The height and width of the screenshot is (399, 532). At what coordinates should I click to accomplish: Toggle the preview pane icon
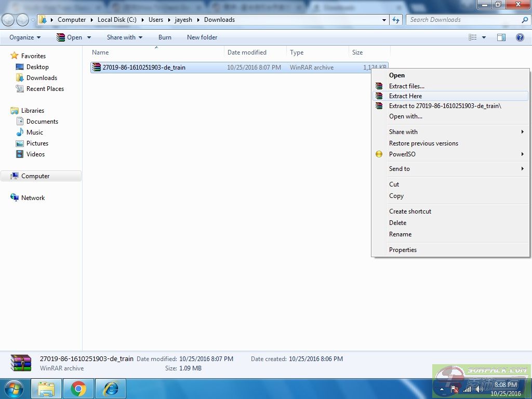[x=501, y=37]
